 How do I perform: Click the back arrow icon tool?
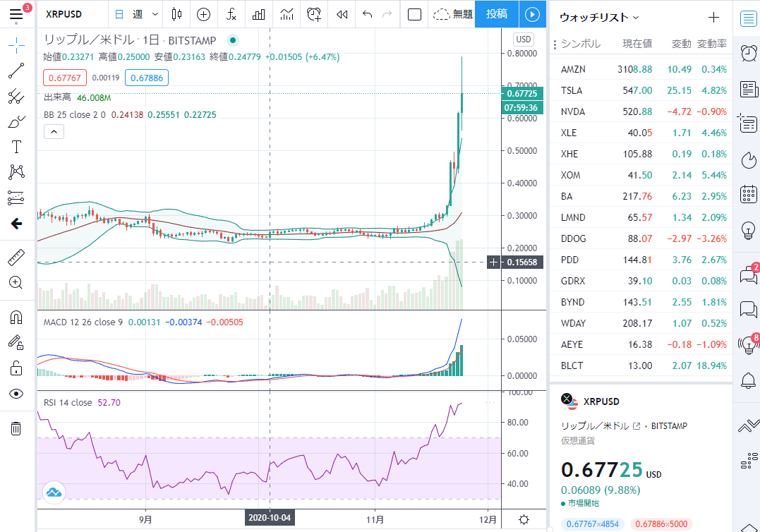tap(16, 224)
